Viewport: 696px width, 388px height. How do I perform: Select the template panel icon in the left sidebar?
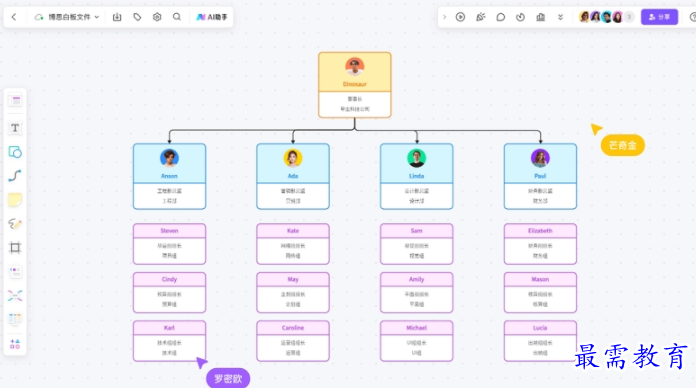coord(15,101)
